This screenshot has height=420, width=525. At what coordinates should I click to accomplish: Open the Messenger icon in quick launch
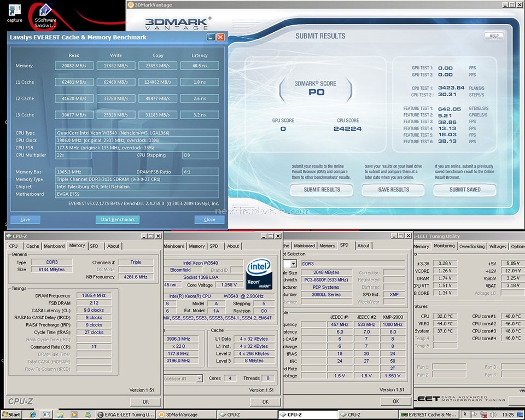[87, 415]
